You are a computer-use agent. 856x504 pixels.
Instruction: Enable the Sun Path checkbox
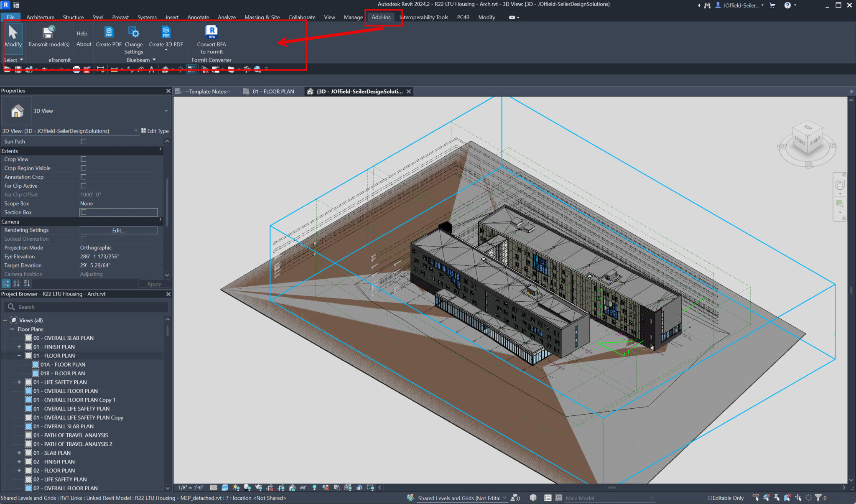pyautogui.click(x=84, y=142)
